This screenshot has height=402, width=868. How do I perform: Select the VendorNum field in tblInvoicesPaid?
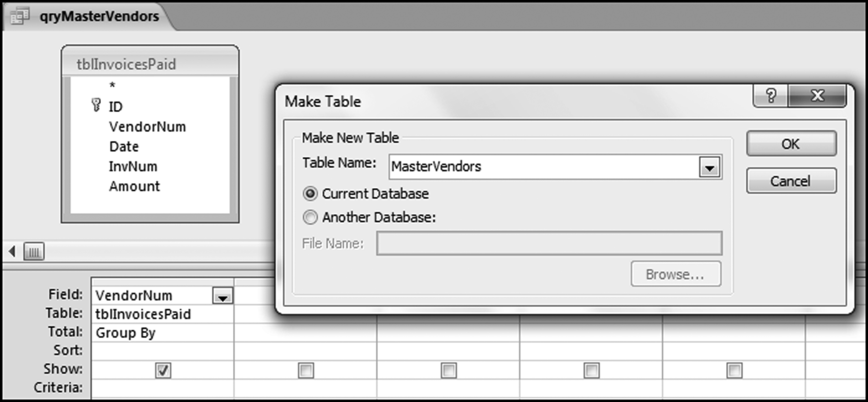click(x=147, y=127)
